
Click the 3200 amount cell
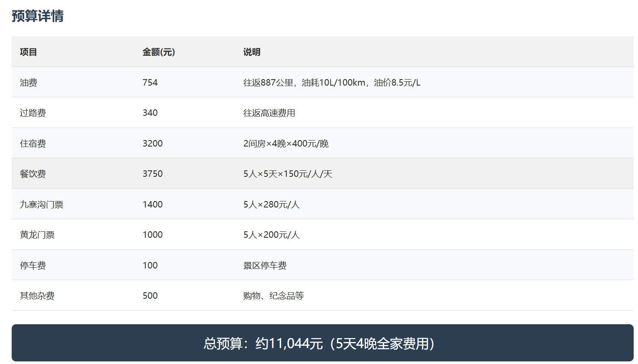pyautogui.click(x=153, y=144)
